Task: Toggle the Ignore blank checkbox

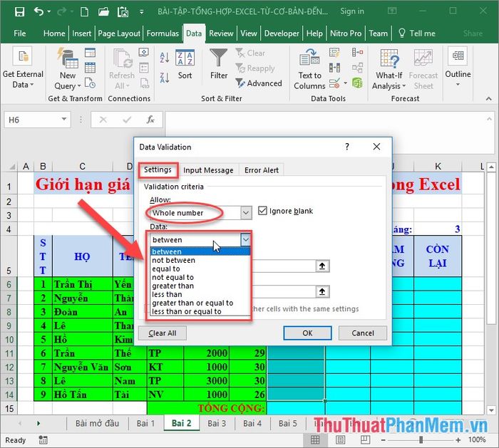Action: 262,211
